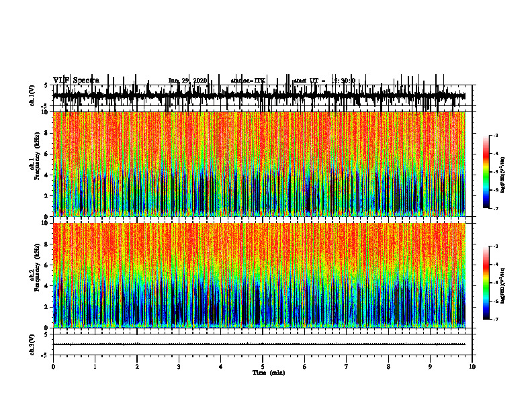Screen dimensions: 532x411
Task: Click the "-3" tick on ch.1 colorbar
Action: coord(496,136)
